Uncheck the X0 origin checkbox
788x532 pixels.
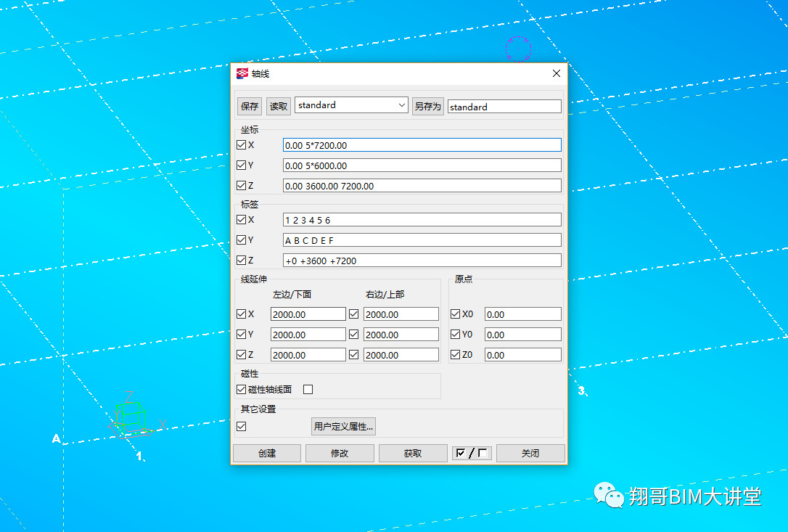click(455, 314)
